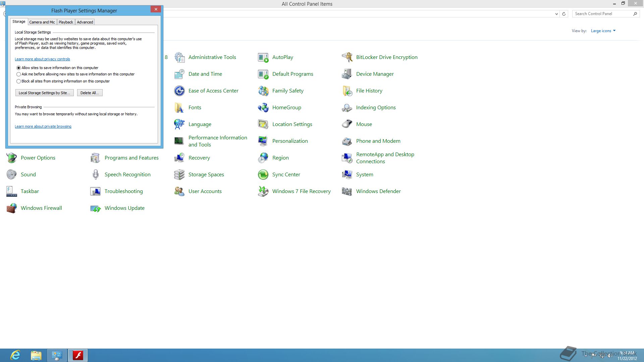644x362 pixels.
Task: Open the AutoPlay icon
Action: 263,57
